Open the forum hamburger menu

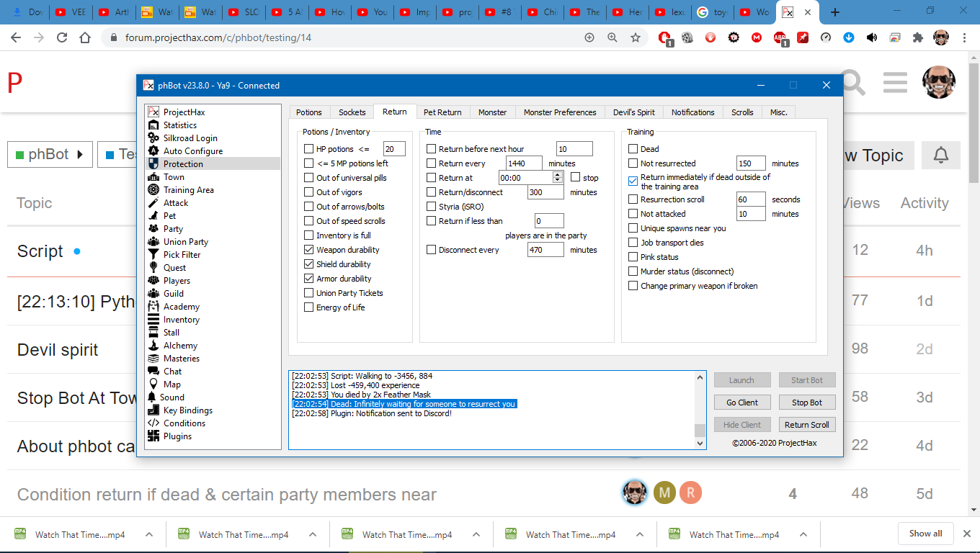pyautogui.click(x=895, y=83)
